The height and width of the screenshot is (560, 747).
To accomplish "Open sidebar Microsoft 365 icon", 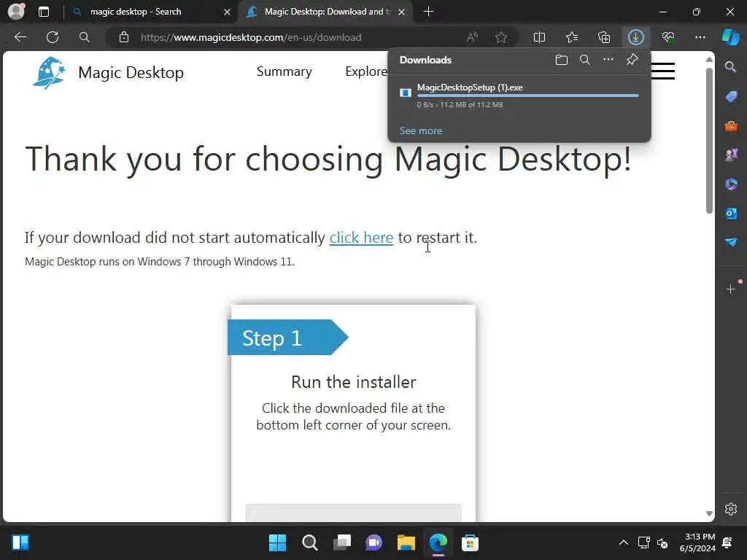I will (x=731, y=184).
